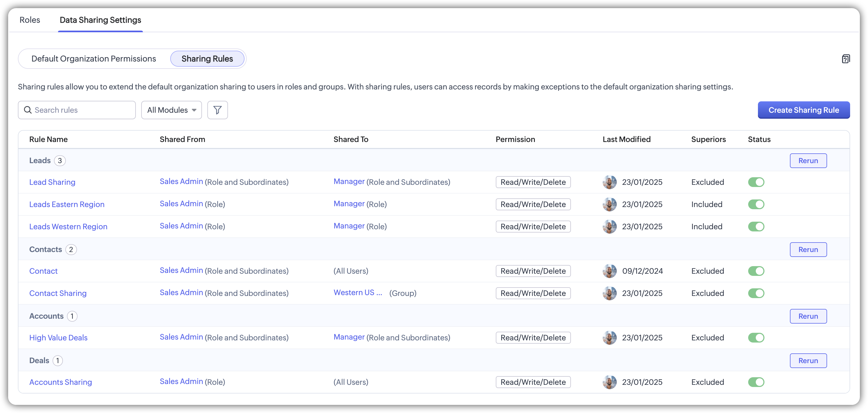Open the Leads Eastern Region rule link

[x=67, y=205]
